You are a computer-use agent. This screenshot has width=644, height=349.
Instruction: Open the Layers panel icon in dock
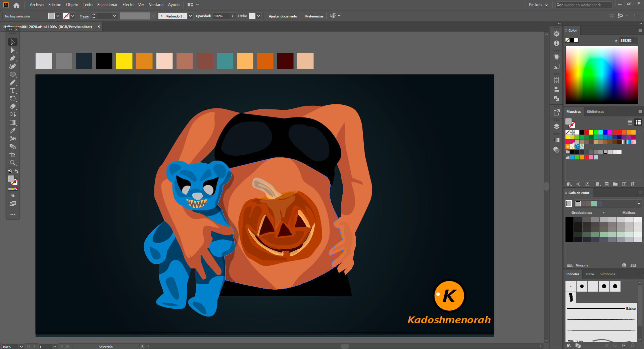pos(556,127)
